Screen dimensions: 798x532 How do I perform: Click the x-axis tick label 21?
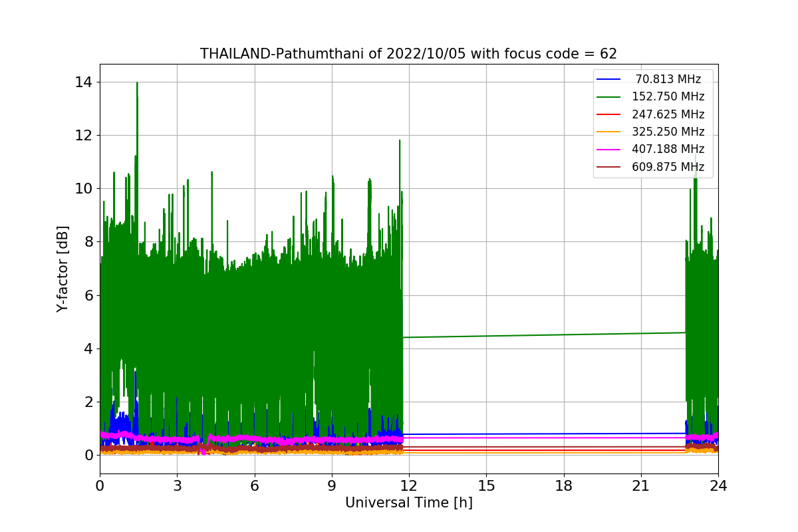(641, 485)
